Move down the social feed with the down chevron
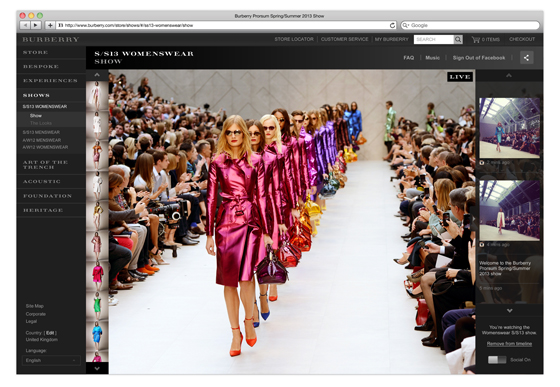560x387 pixels. click(510, 311)
